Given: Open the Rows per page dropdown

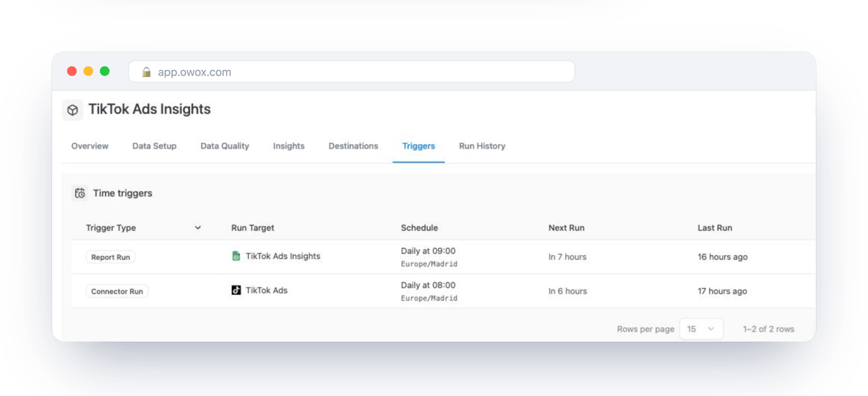Looking at the screenshot, I should click(701, 329).
